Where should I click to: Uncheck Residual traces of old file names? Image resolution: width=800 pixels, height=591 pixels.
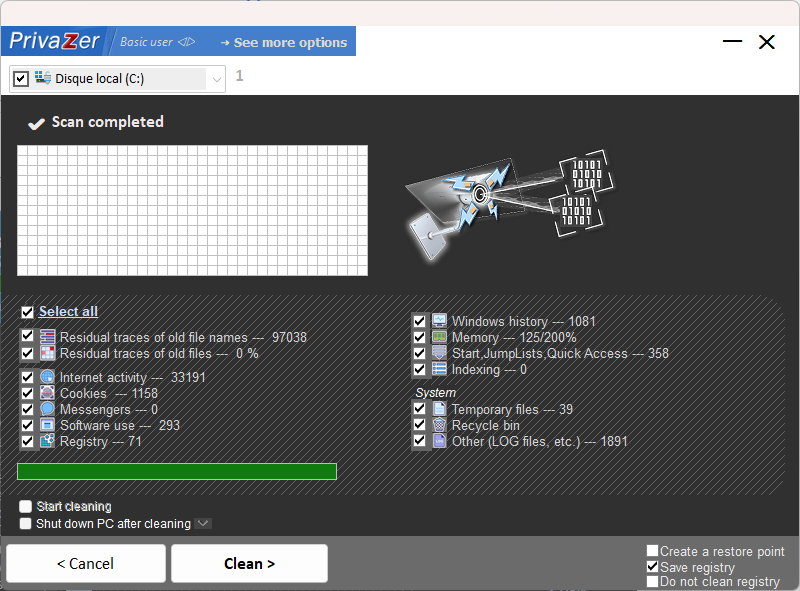click(28, 336)
